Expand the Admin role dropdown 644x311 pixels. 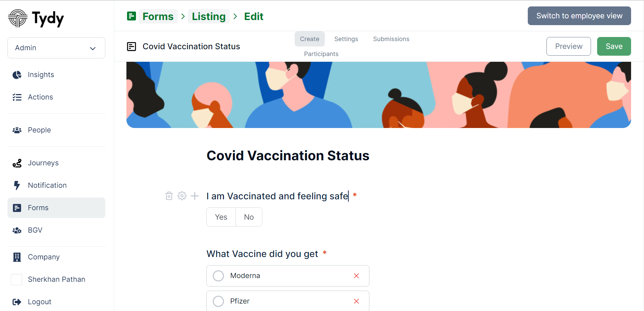click(56, 48)
